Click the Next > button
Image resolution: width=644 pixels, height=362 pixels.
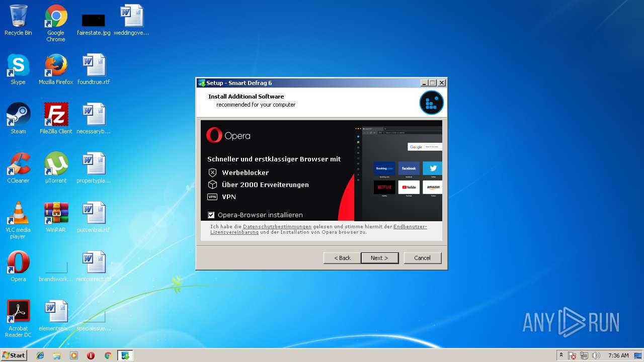pyautogui.click(x=380, y=258)
